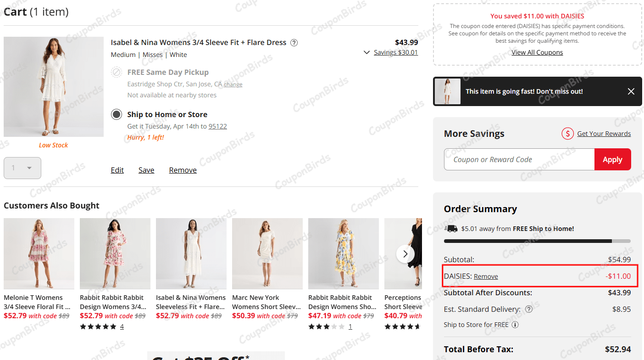This screenshot has width=644, height=360.
Task: Open the quantity dropdown
Action: tap(22, 168)
